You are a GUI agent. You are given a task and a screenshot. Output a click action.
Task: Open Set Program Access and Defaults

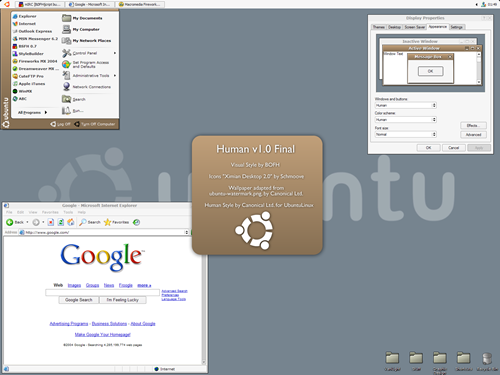[x=86, y=64]
